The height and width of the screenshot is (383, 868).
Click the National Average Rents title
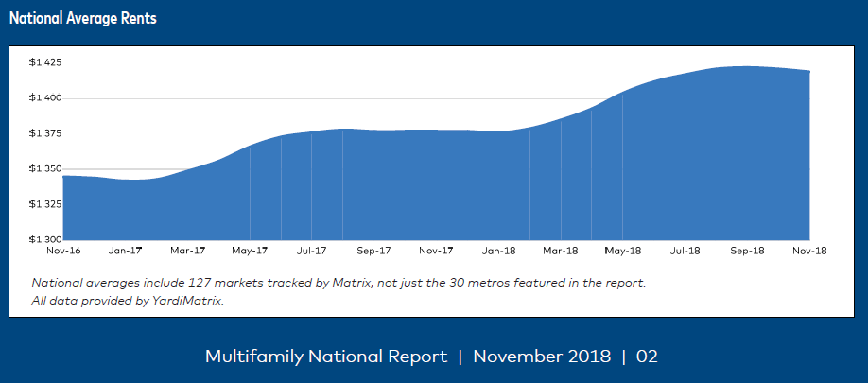click(x=83, y=20)
